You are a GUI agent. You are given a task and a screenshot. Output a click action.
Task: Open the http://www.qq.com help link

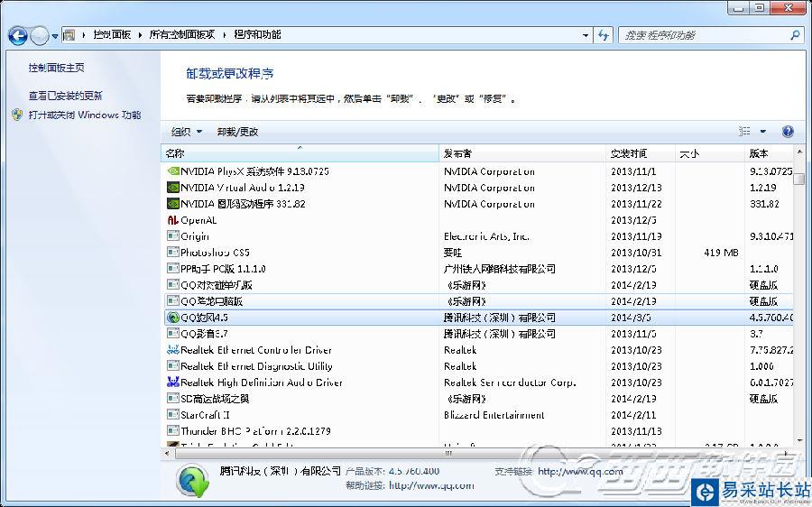coord(431,485)
